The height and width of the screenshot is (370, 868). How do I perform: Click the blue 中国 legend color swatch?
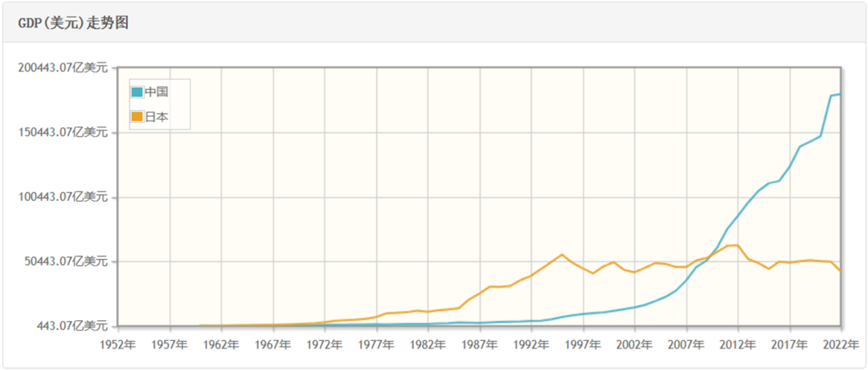[x=137, y=92]
